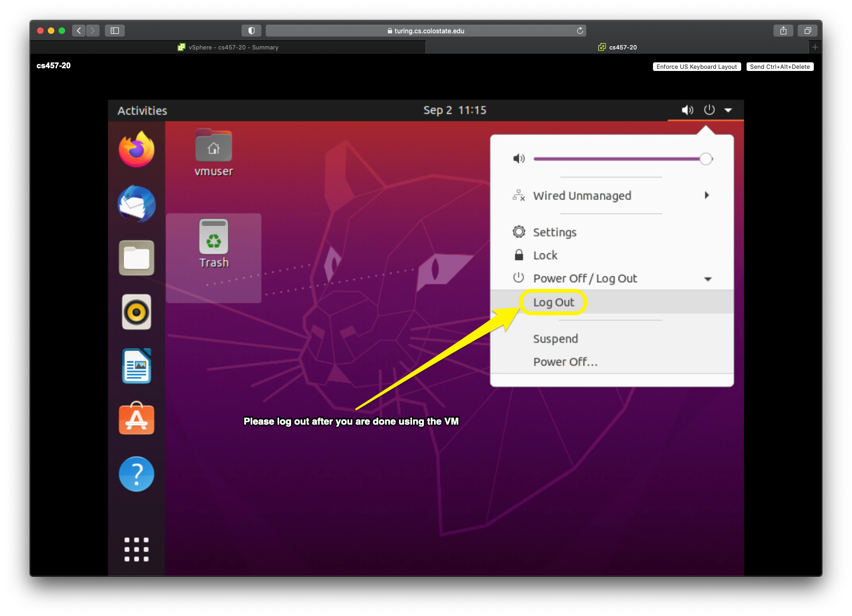Choose Log Out from the system menu
Image resolution: width=852 pixels, height=616 pixels.
click(553, 302)
